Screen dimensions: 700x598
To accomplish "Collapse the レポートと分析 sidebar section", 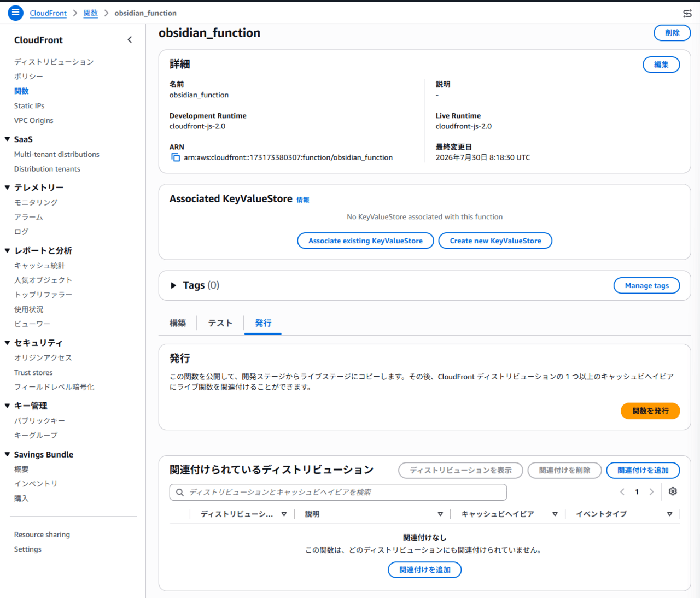I will [x=8, y=250].
